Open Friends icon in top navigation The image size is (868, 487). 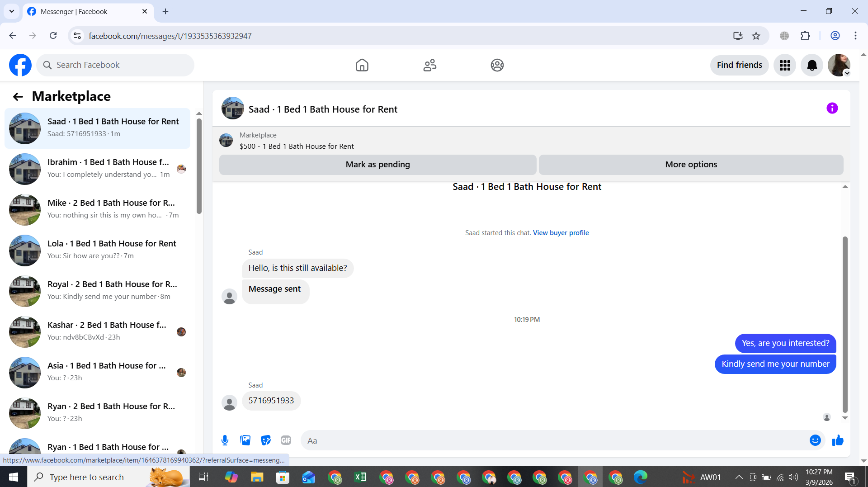pos(429,65)
